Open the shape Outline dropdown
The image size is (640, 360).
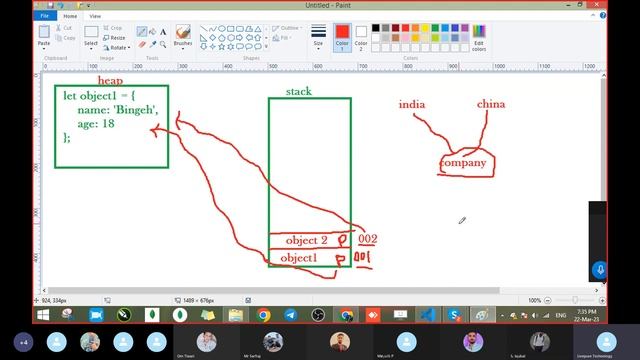(x=287, y=28)
